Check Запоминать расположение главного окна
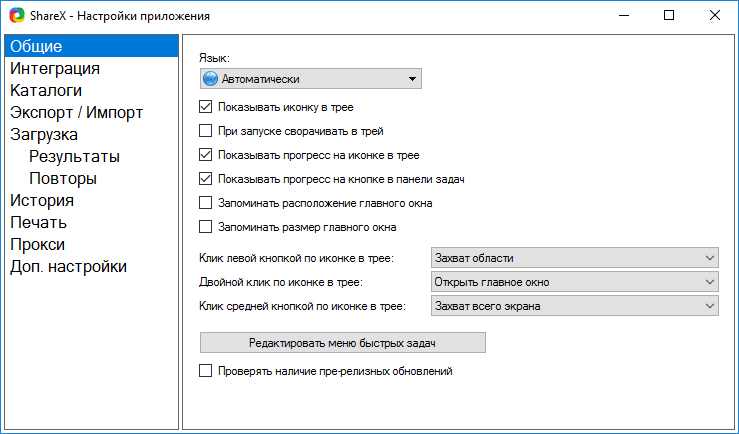 click(x=205, y=203)
